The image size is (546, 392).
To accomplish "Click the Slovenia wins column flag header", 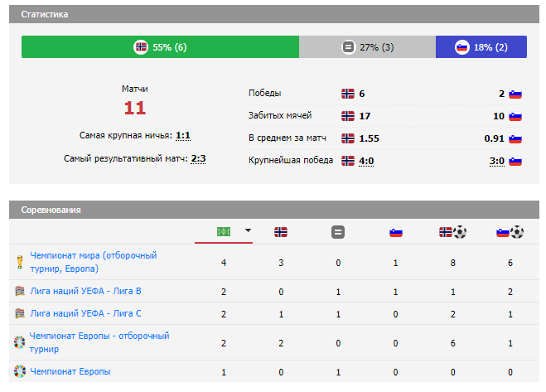I will click(396, 232).
